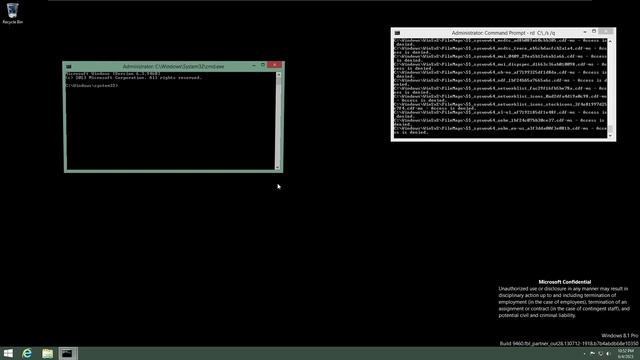Image resolution: width=640 pixels, height=360 pixels.
Task: Minimize the 'rd C:\ /s /q' window
Action: [585, 31]
